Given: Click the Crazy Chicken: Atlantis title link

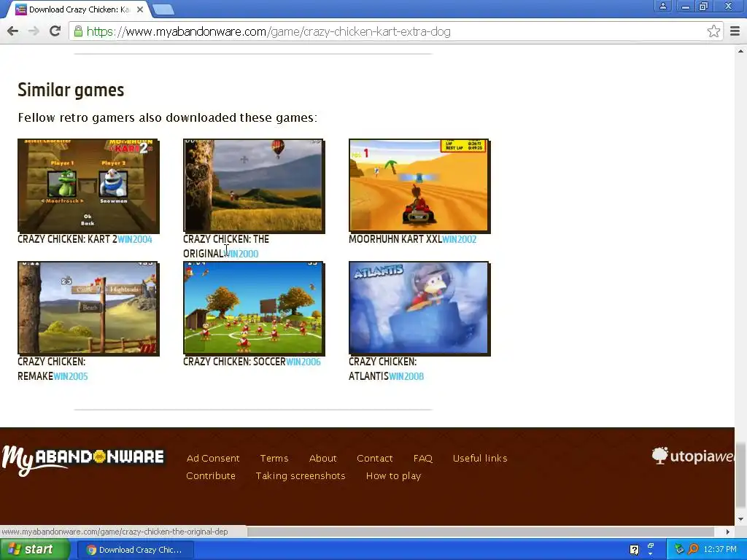Looking at the screenshot, I should [x=382, y=368].
